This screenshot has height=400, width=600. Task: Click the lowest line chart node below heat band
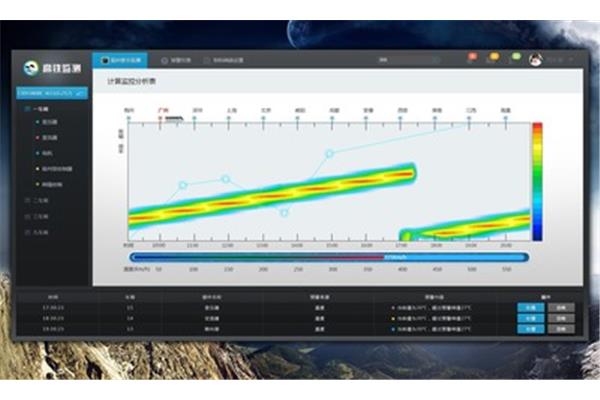284,213
